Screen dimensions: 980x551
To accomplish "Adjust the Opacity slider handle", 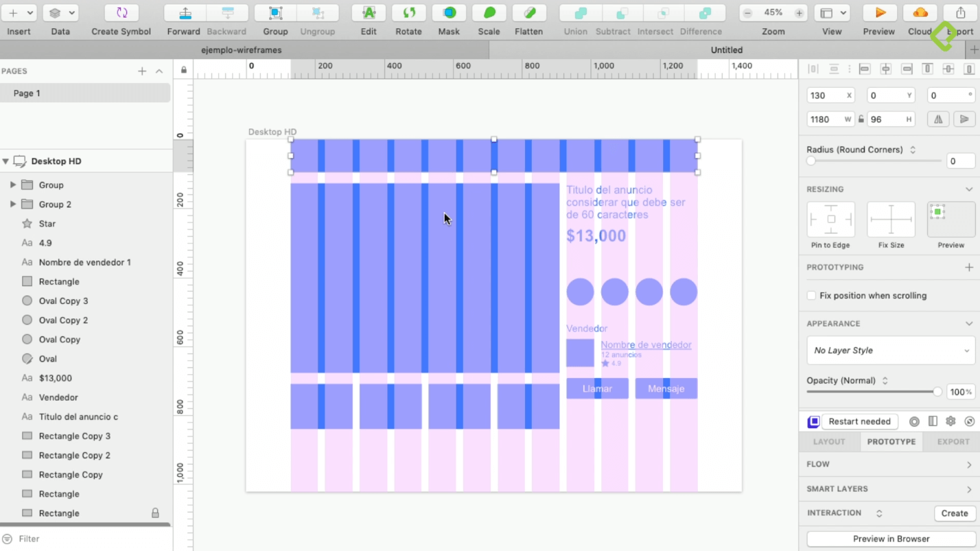I will point(937,392).
